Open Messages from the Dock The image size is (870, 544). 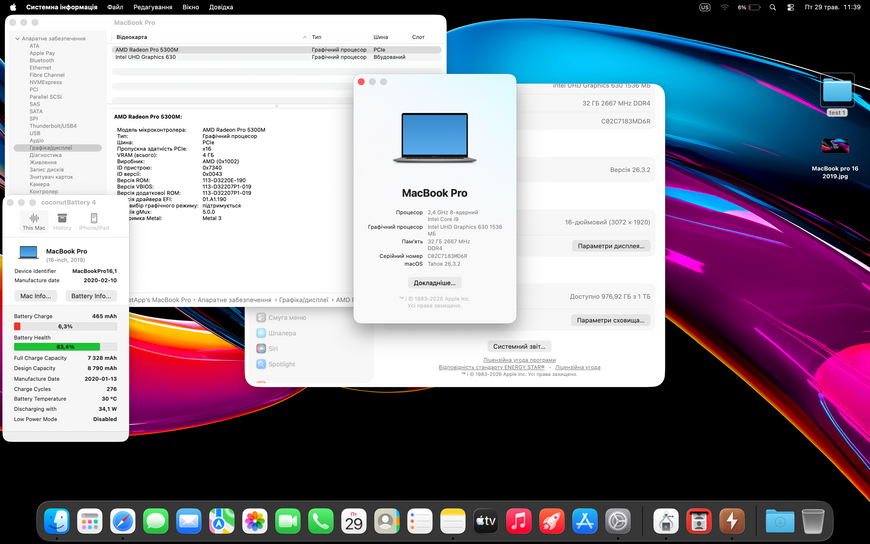(155, 521)
